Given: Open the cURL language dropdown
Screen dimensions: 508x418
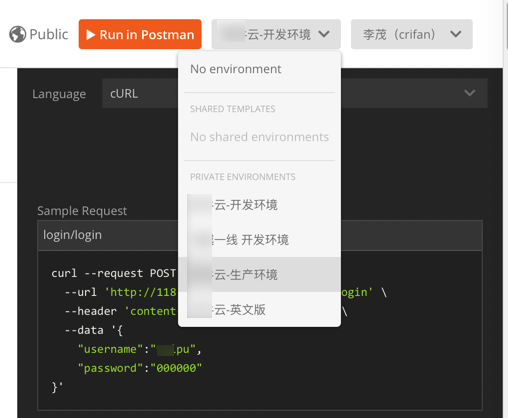Looking at the screenshot, I should click(295, 93).
